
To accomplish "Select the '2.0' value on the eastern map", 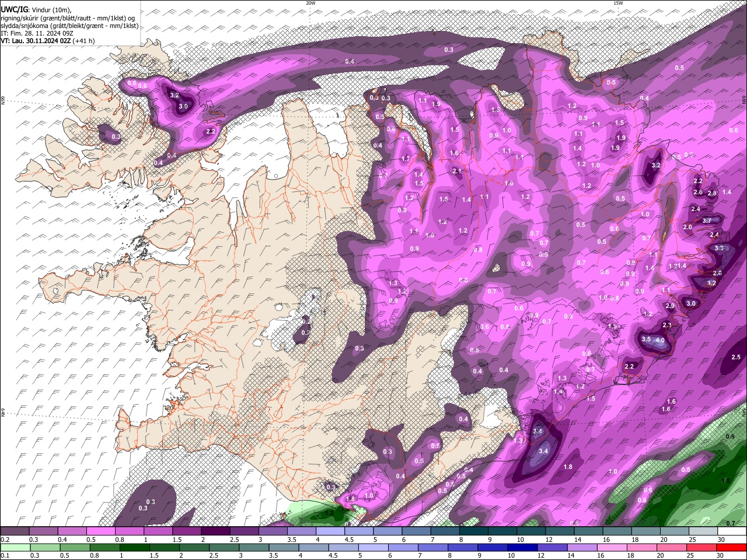I will [687, 227].
